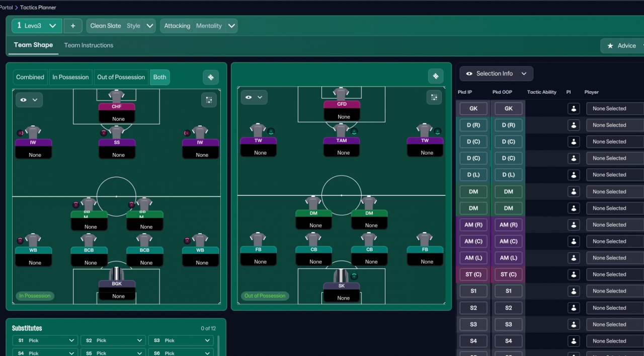
Task: Click the CHF striker shirt on pitch
Action: [116, 96]
